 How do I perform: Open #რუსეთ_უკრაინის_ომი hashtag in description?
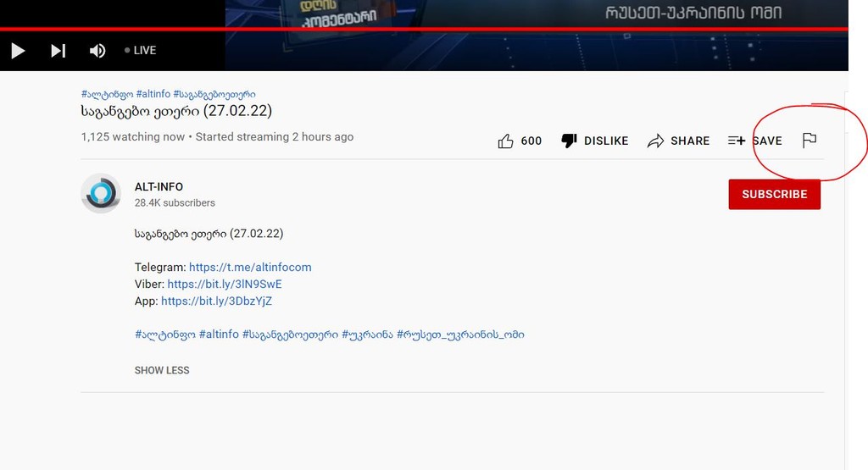coord(460,335)
